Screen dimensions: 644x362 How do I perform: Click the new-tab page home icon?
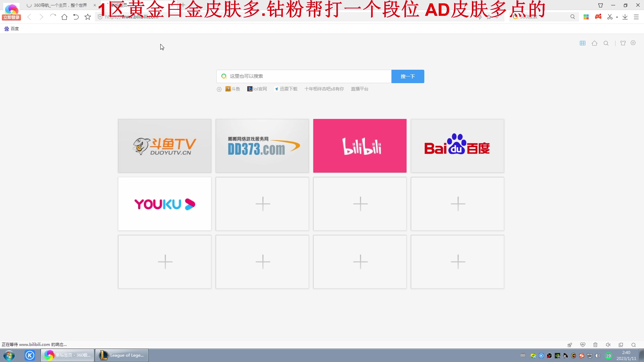(594, 43)
